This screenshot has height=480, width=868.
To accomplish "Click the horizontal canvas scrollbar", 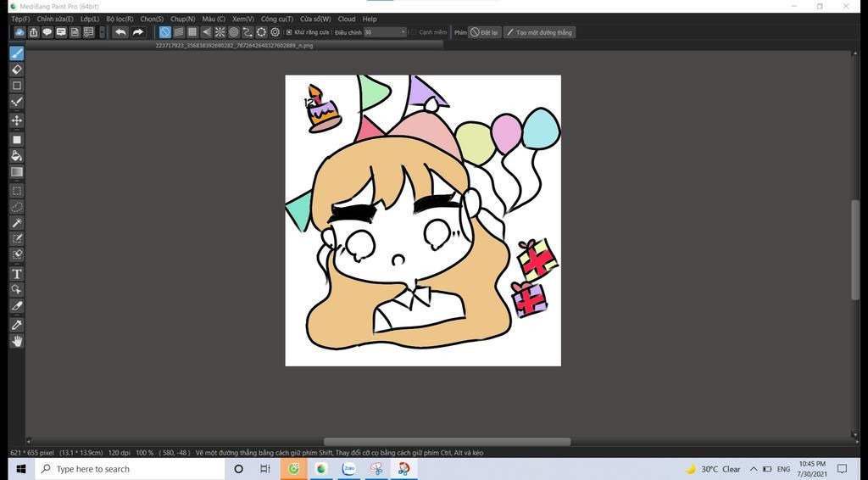I will pos(447,441).
